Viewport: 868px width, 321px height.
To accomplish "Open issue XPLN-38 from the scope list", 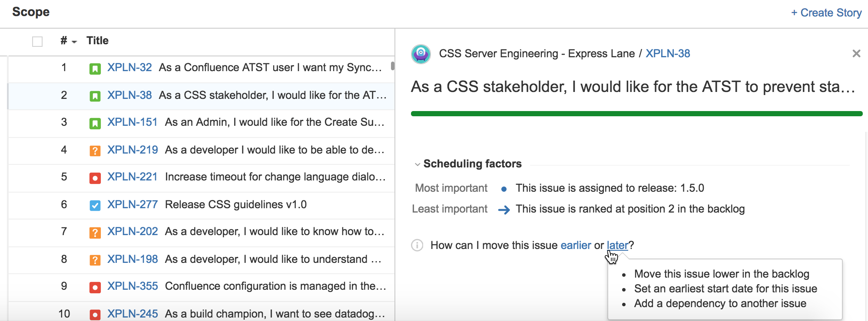I will click(x=129, y=95).
